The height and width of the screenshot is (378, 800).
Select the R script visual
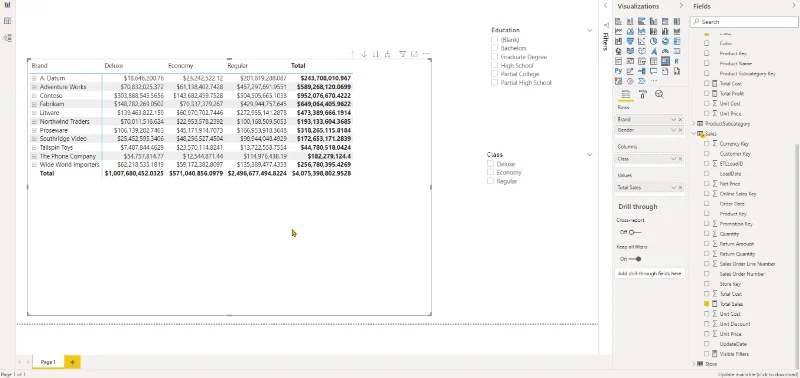(677, 61)
